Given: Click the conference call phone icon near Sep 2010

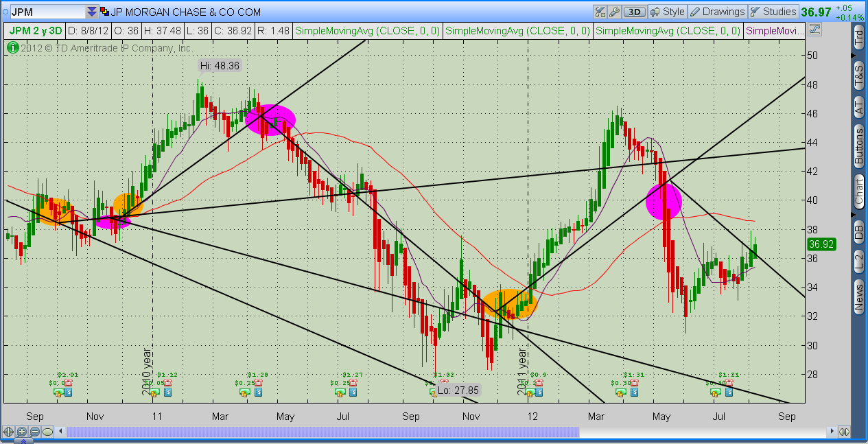Looking at the screenshot, I should pyautogui.click(x=68, y=383).
